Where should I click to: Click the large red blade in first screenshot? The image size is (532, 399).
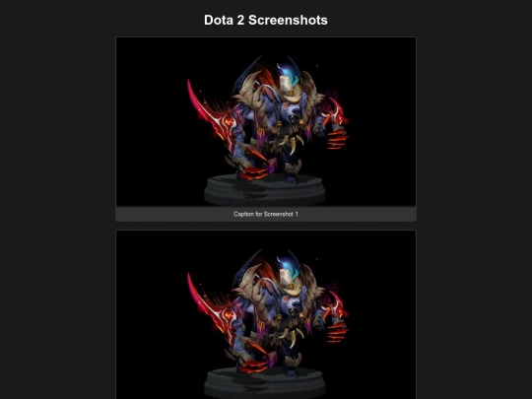[x=211, y=113]
